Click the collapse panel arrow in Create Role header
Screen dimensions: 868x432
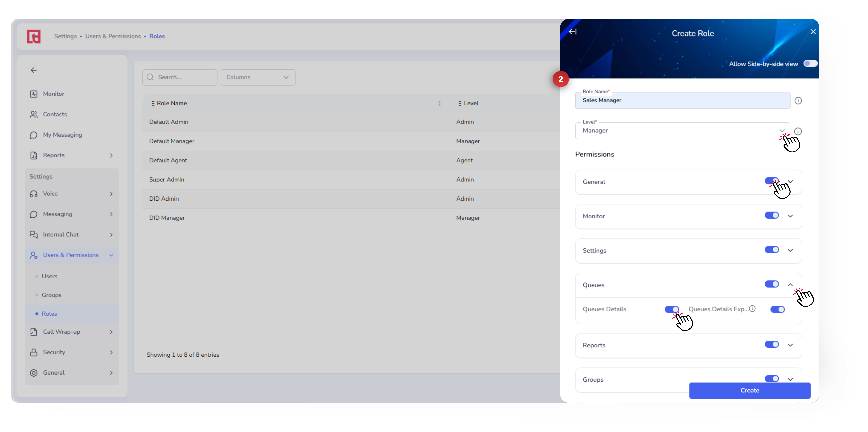coord(572,32)
